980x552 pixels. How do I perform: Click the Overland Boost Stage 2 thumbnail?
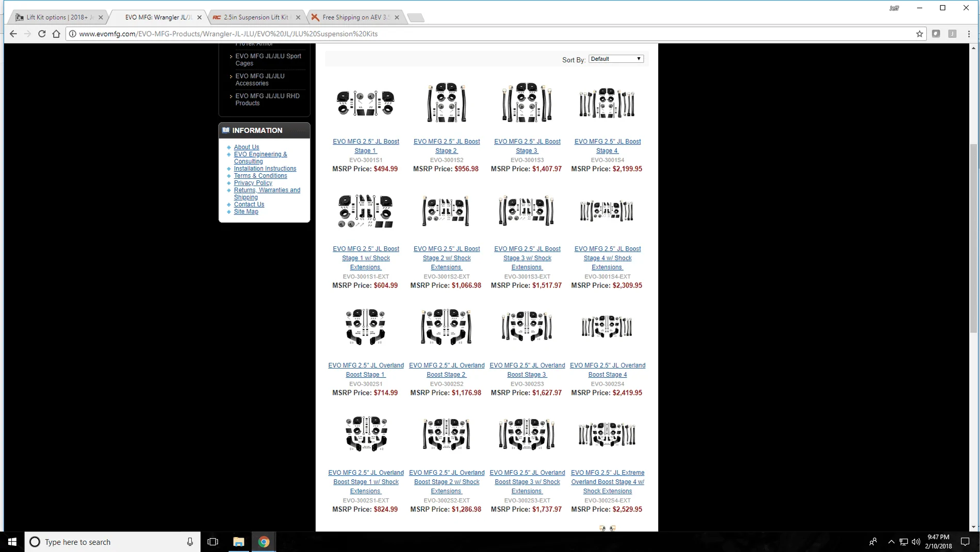click(446, 327)
